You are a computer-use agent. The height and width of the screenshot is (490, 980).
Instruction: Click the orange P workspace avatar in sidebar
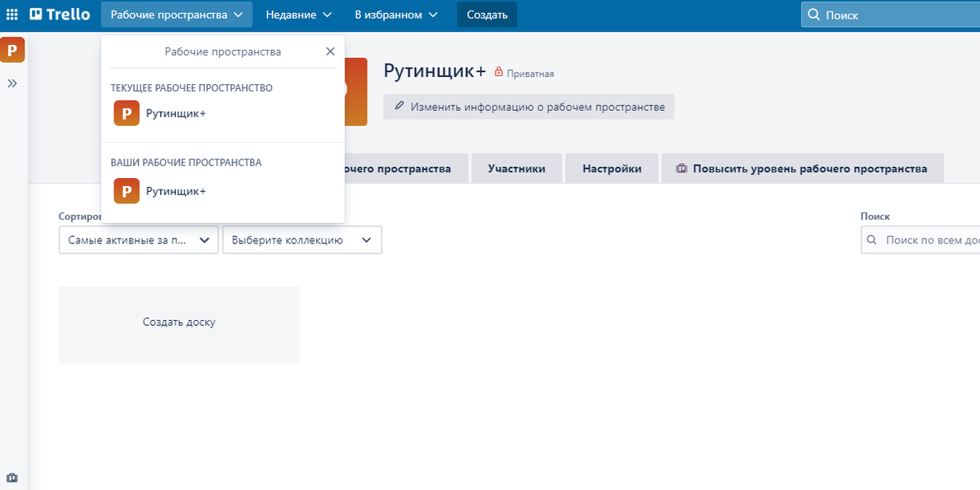coord(12,50)
